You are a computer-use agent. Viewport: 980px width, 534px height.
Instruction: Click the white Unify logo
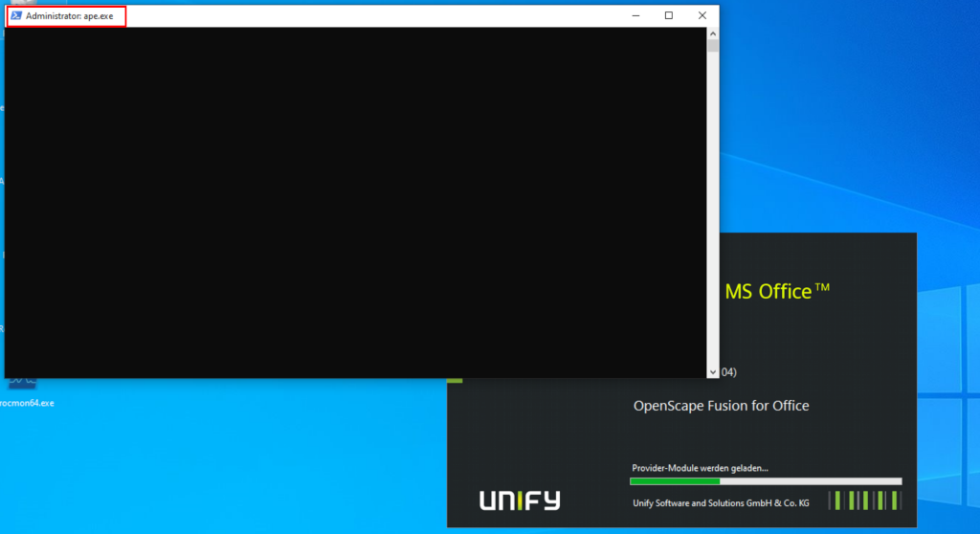[x=519, y=501]
